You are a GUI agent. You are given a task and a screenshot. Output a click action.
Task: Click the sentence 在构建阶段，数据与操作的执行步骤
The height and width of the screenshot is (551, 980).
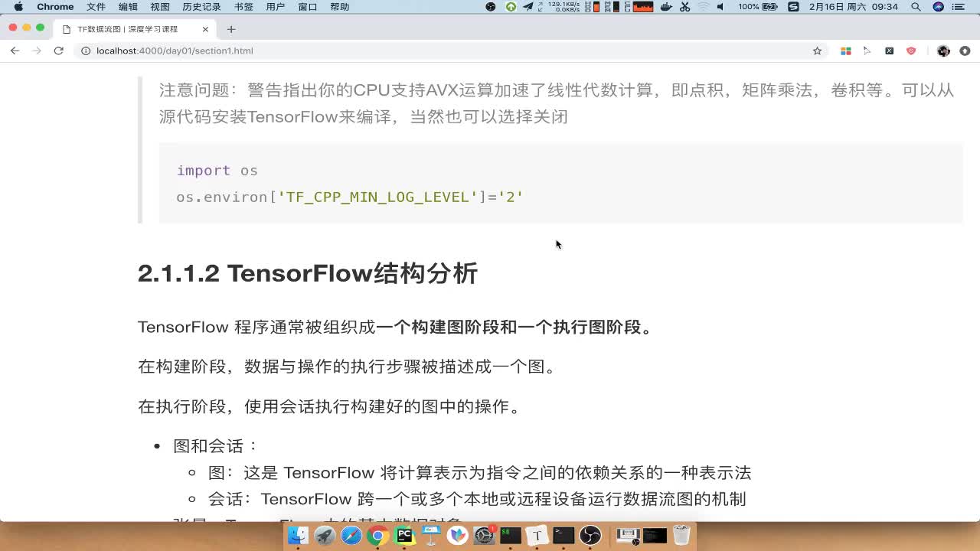[347, 367]
